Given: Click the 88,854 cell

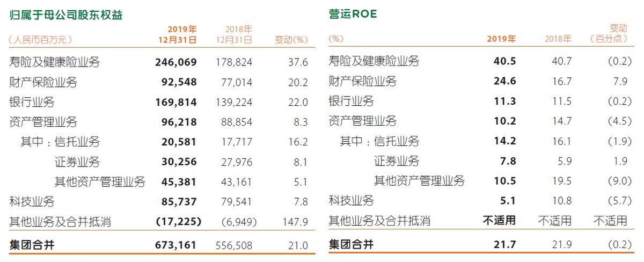Looking at the screenshot, I should tap(237, 122).
